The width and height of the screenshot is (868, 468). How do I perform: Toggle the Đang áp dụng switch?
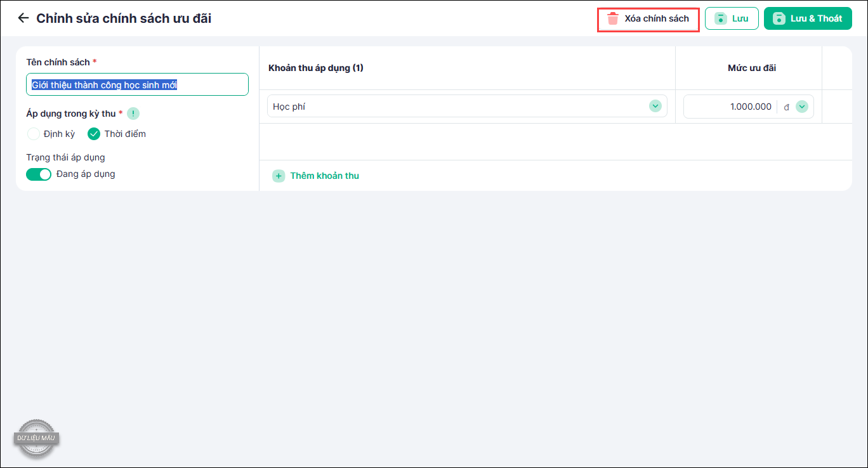(x=39, y=174)
